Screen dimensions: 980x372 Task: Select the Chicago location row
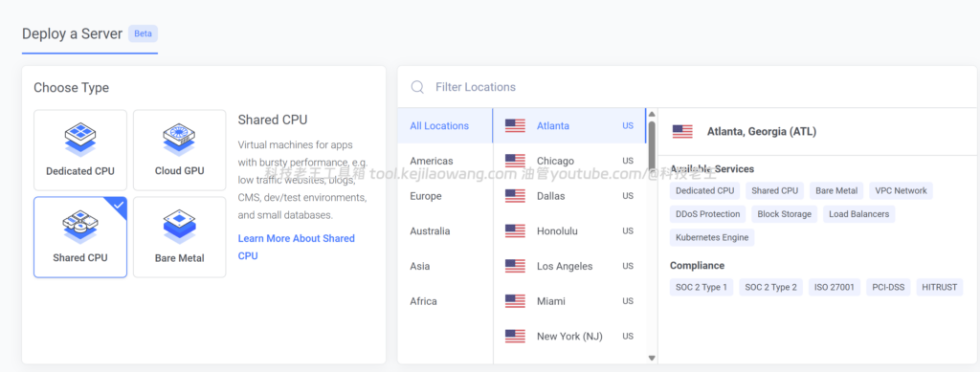[569, 161]
